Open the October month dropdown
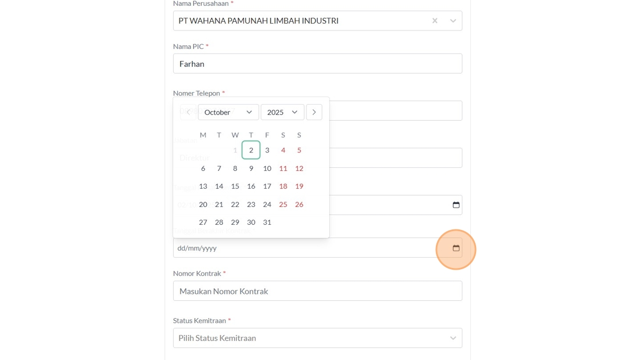 click(228, 112)
